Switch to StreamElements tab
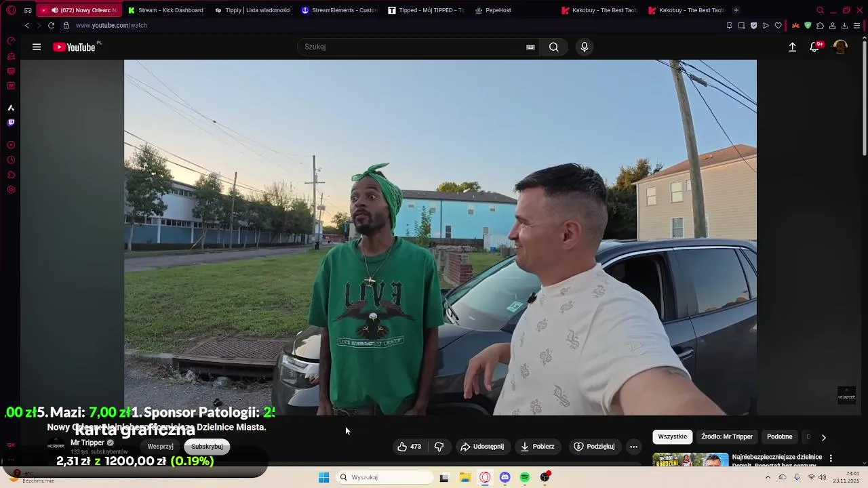868x488 pixels. [340, 10]
